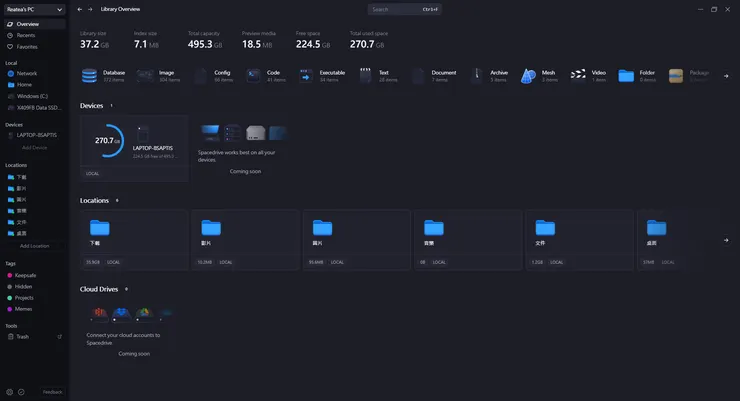Open the Folder file kind category

pos(637,75)
